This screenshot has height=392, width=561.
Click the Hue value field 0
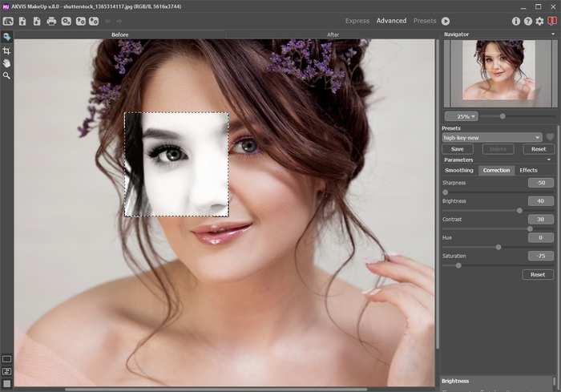coord(541,237)
